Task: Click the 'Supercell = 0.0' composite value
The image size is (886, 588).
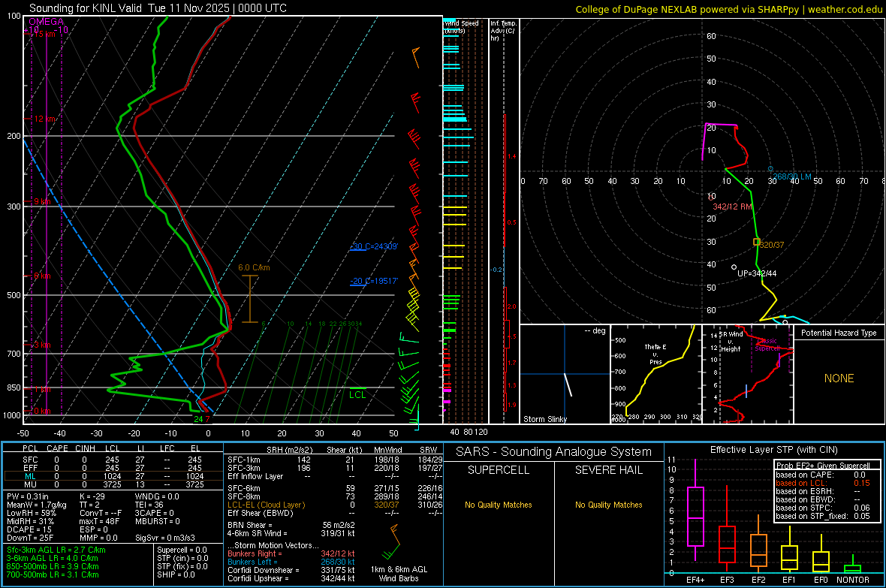Action: click(x=182, y=550)
